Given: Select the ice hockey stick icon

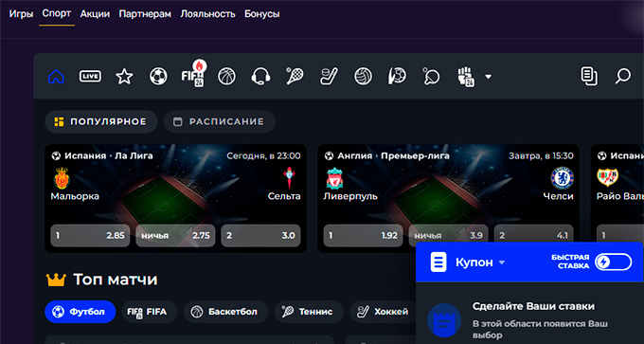Looking at the screenshot, I should [329, 77].
